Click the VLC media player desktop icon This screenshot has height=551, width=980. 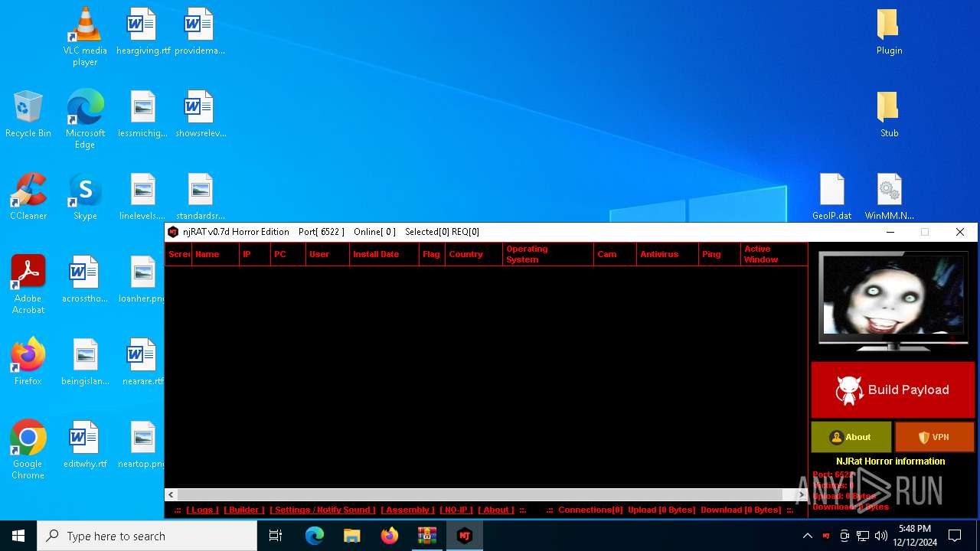point(85,37)
